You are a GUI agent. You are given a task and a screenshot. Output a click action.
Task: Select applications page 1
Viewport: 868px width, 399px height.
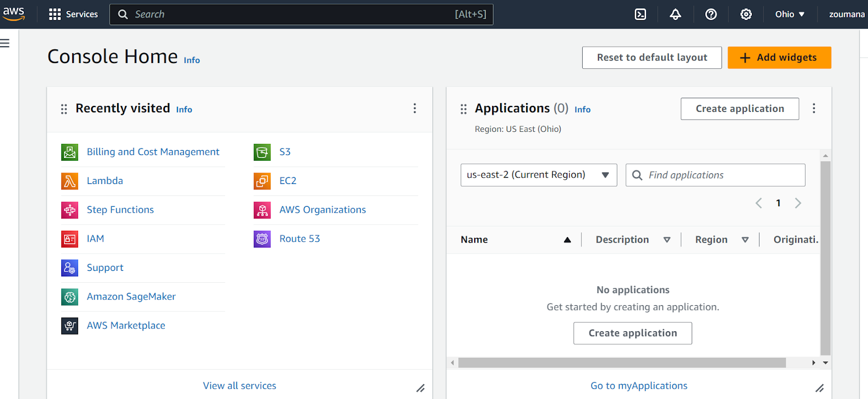click(x=778, y=203)
